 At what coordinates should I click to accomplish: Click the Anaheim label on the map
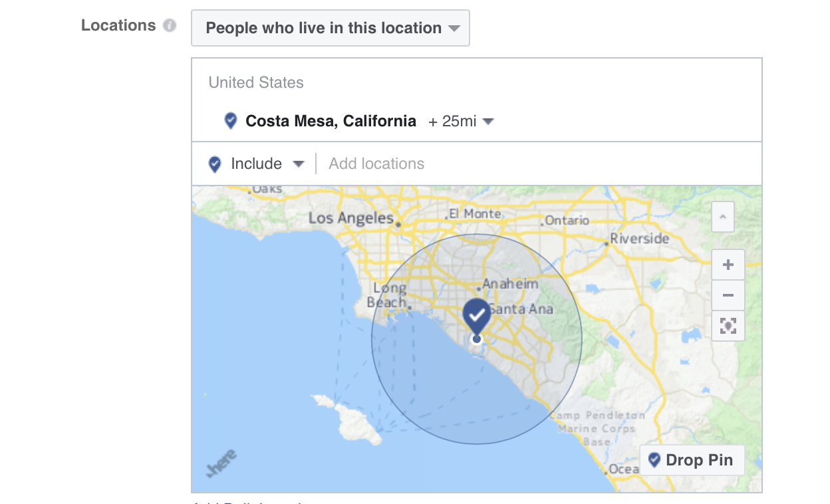[511, 284]
